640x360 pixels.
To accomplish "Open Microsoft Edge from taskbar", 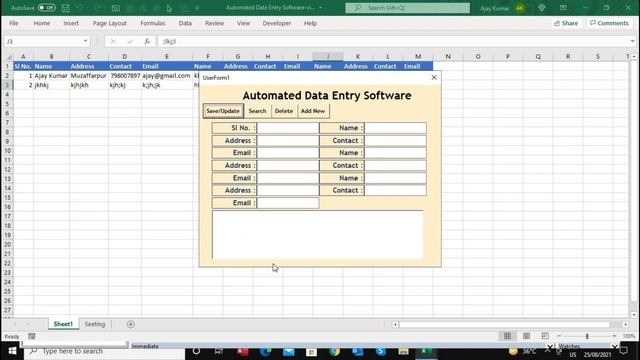I will click(x=266, y=351).
